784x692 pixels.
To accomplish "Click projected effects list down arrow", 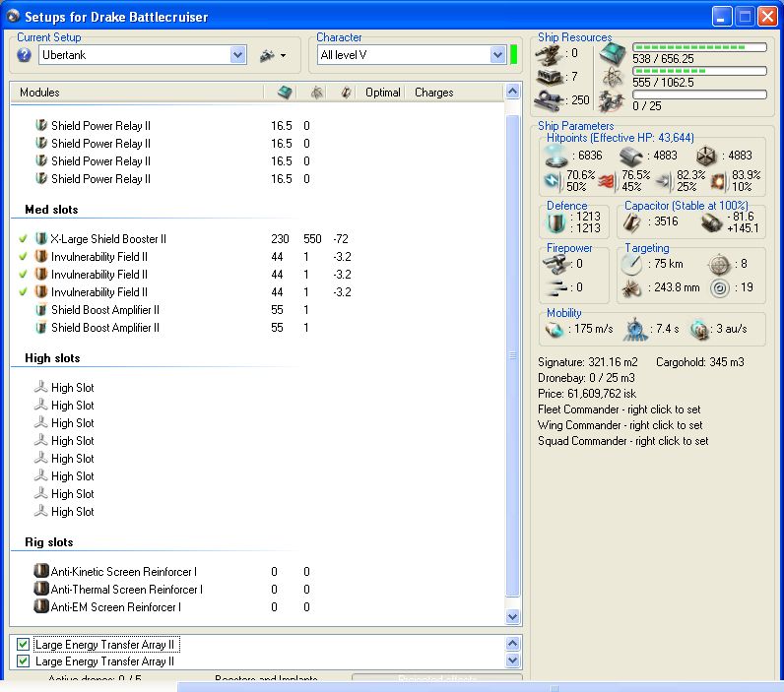I will click(512, 661).
